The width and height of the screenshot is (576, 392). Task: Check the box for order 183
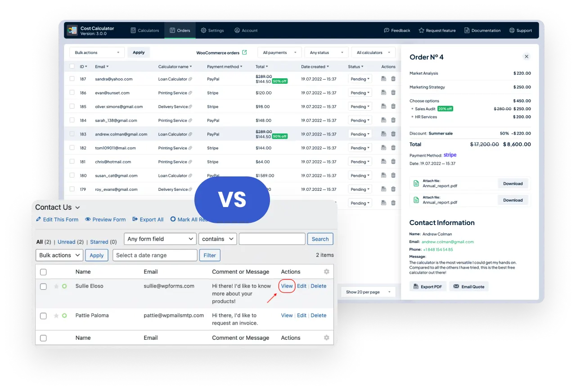tap(72, 134)
